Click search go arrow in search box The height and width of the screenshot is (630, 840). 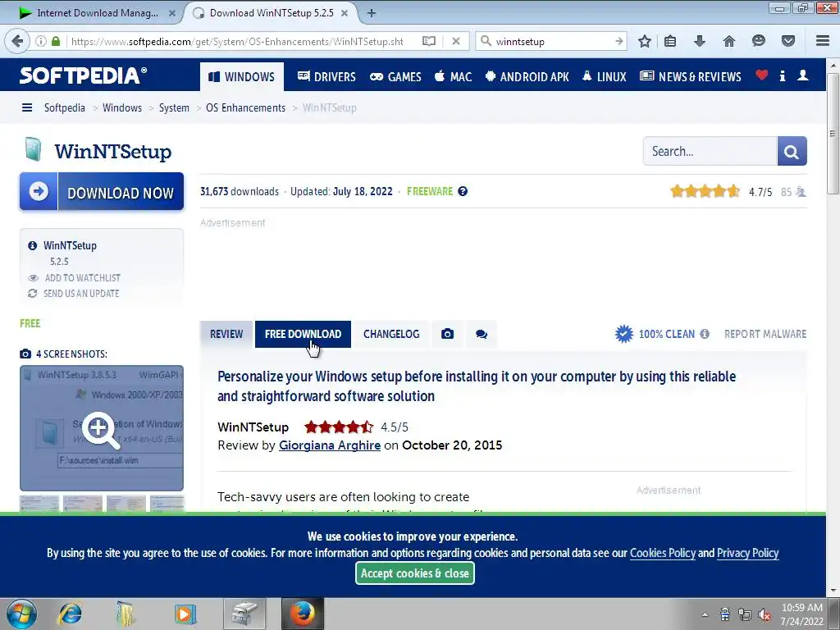pos(619,41)
